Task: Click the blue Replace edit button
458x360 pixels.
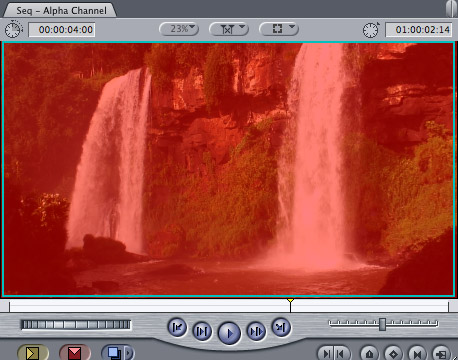Action: pyautogui.click(x=114, y=353)
